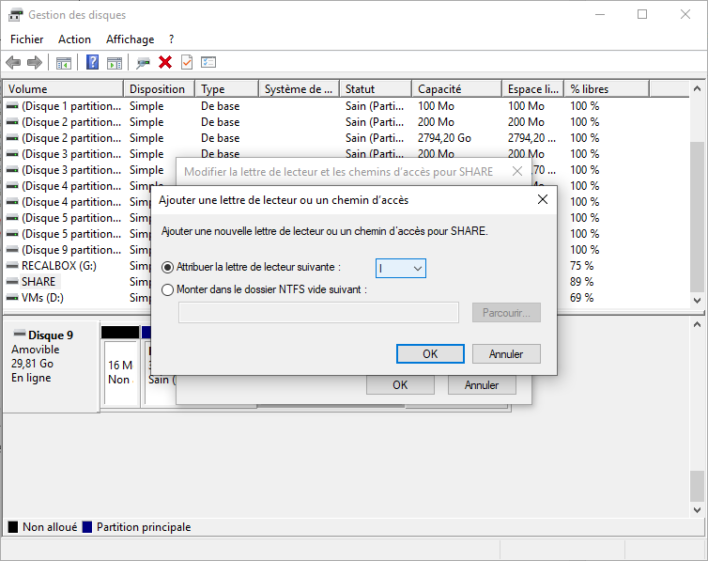Viewport: 708px width, 561px height.
Task: Click the settings list toolbar icon
Action: [x=208, y=63]
